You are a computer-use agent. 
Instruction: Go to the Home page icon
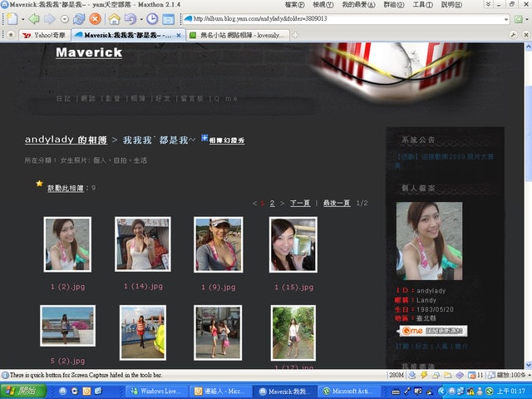point(115,19)
